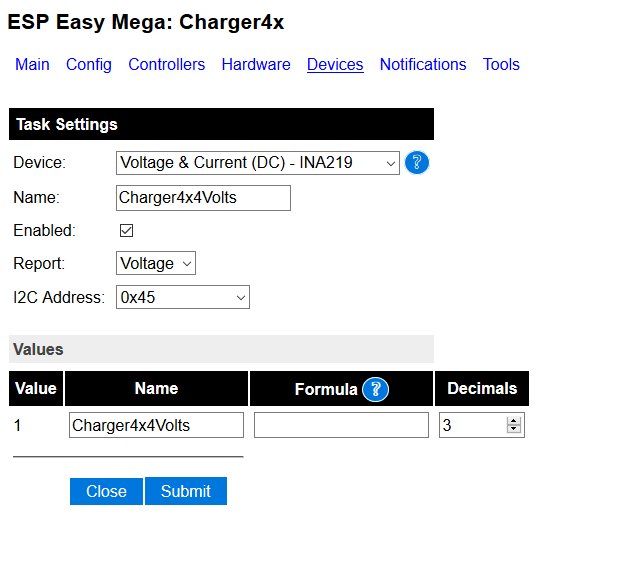Open the Hardware tab
Viewport: 633px width, 567px height.
[256, 65]
